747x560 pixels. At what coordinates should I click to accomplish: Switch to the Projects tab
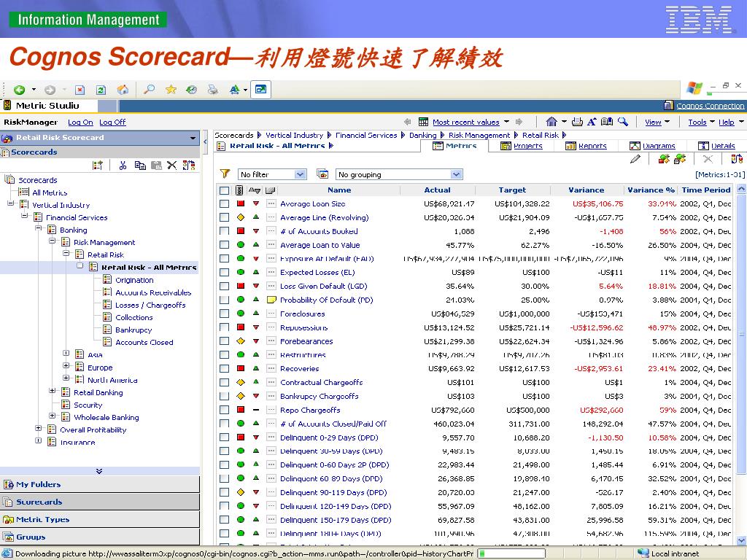pyautogui.click(x=522, y=146)
